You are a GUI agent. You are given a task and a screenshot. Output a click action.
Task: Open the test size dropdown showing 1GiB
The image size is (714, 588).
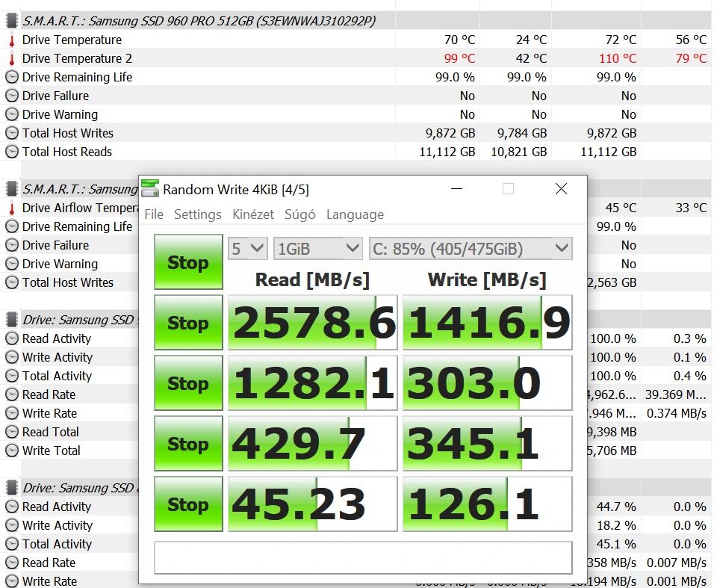(318, 249)
